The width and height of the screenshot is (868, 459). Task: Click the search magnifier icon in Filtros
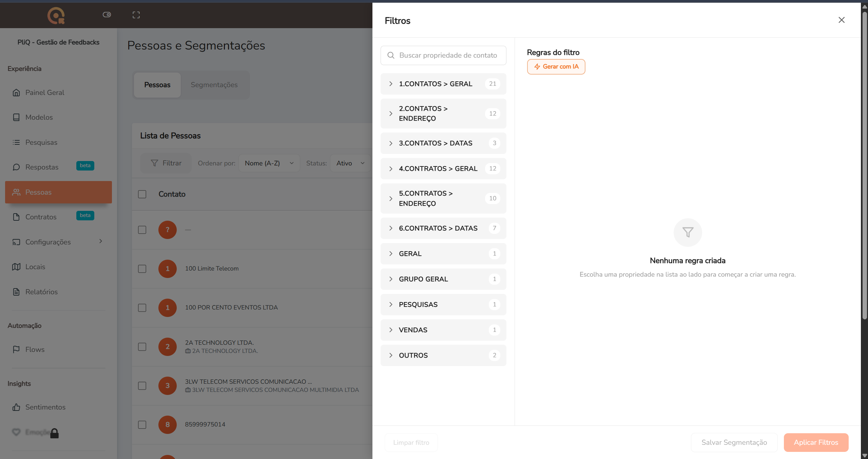point(391,55)
